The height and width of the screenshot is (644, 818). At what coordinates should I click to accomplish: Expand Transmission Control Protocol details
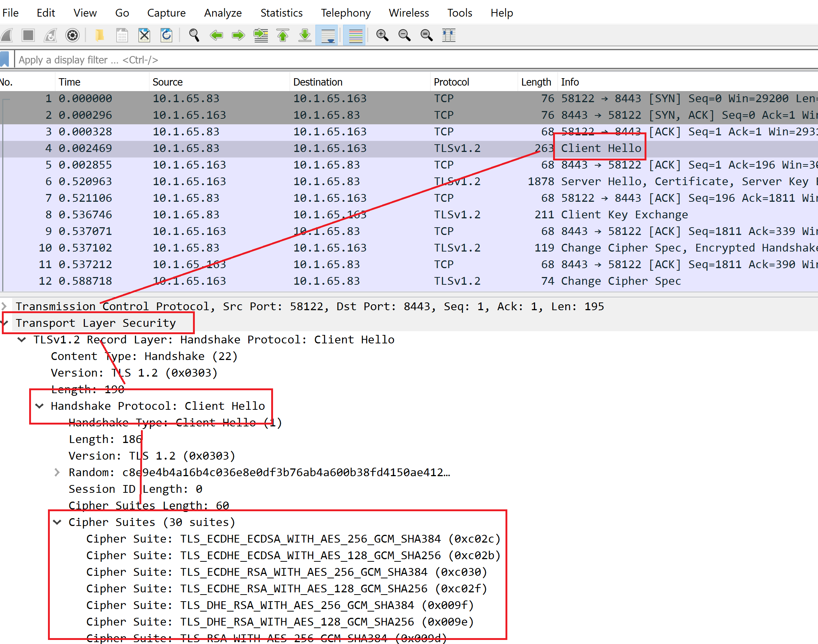tap(4, 306)
